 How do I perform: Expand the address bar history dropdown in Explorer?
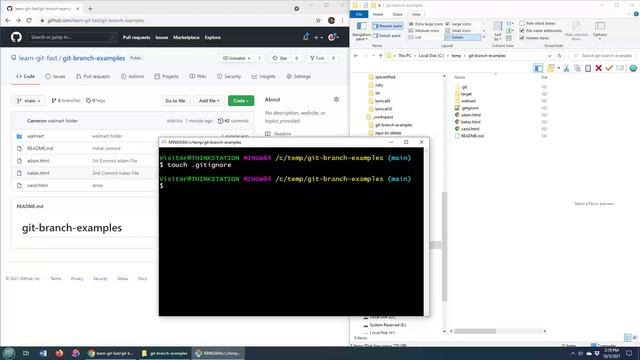(x=549, y=56)
